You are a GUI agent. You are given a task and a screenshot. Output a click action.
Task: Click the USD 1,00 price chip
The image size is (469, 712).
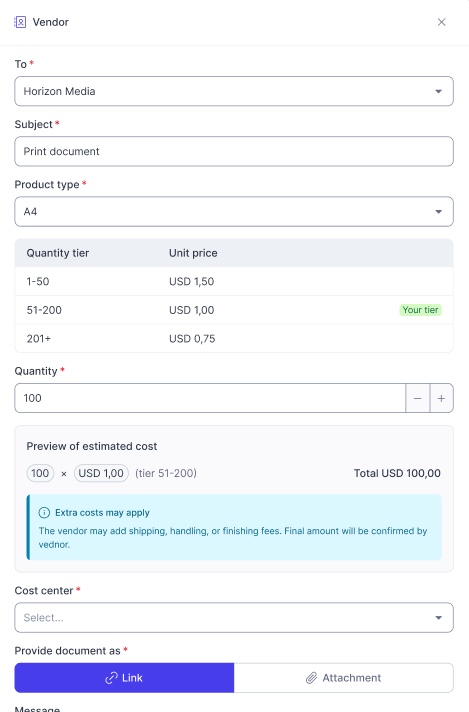click(101, 473)
